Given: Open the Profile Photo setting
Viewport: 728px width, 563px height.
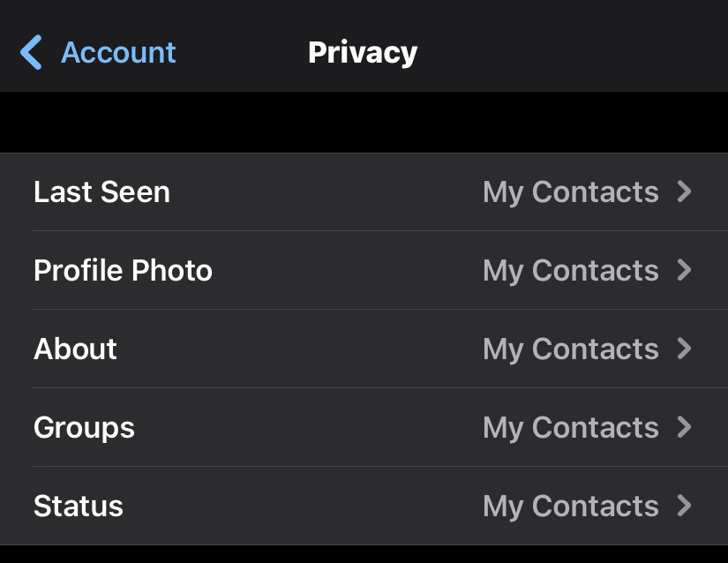Looking at the screenshot, I should click(124, 271).
